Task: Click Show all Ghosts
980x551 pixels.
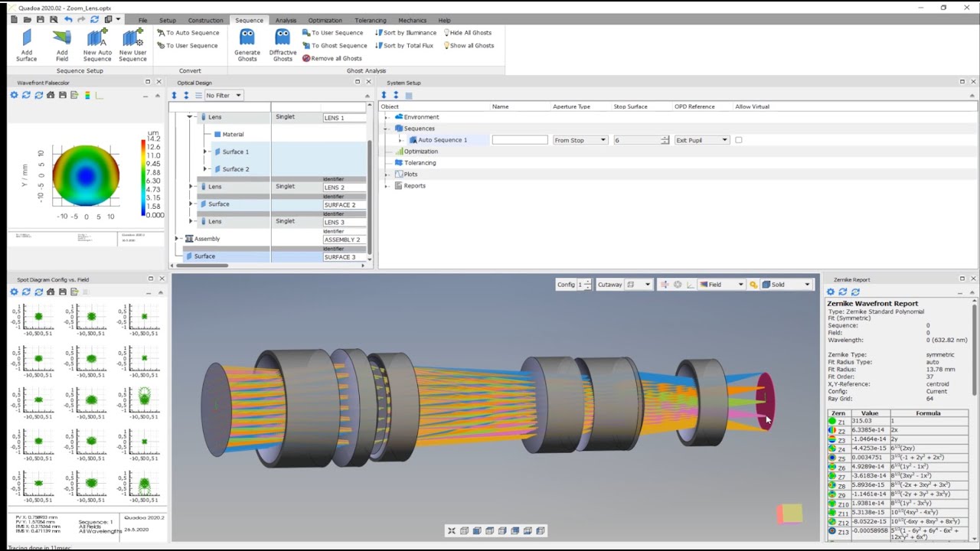Action: tap(467, 45)
